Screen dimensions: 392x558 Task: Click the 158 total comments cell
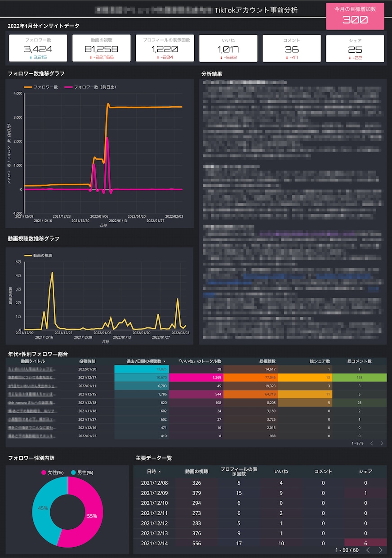point(360,378)
